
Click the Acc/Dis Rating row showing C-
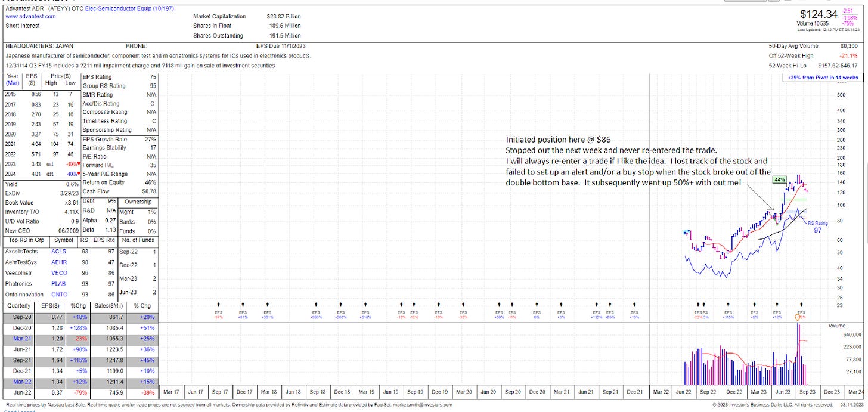pos(118,104)
